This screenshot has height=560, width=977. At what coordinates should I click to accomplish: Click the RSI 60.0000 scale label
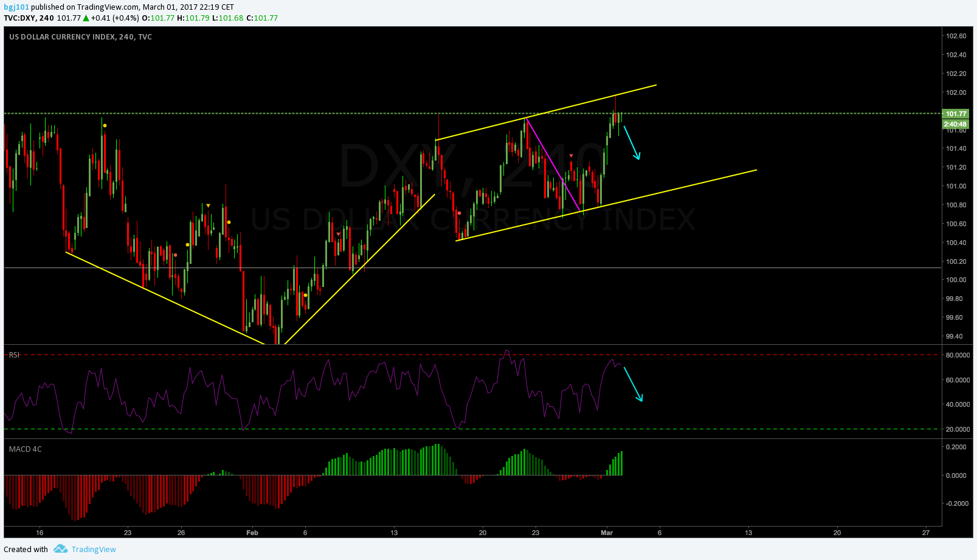click(958, 380)
